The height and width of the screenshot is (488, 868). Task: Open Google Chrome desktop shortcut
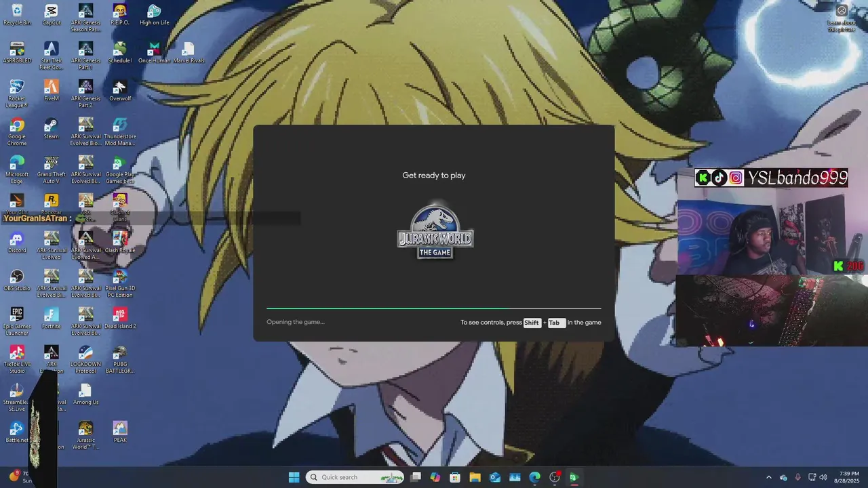[x=17, y=131]
